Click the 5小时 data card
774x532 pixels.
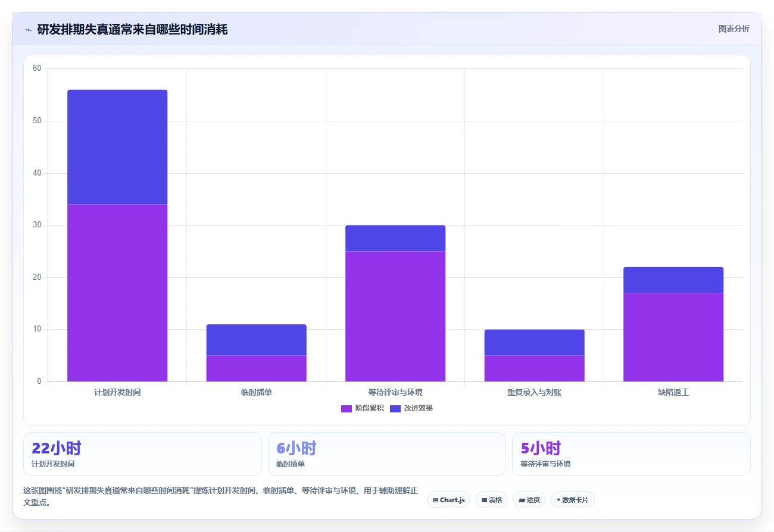[631, 454]
